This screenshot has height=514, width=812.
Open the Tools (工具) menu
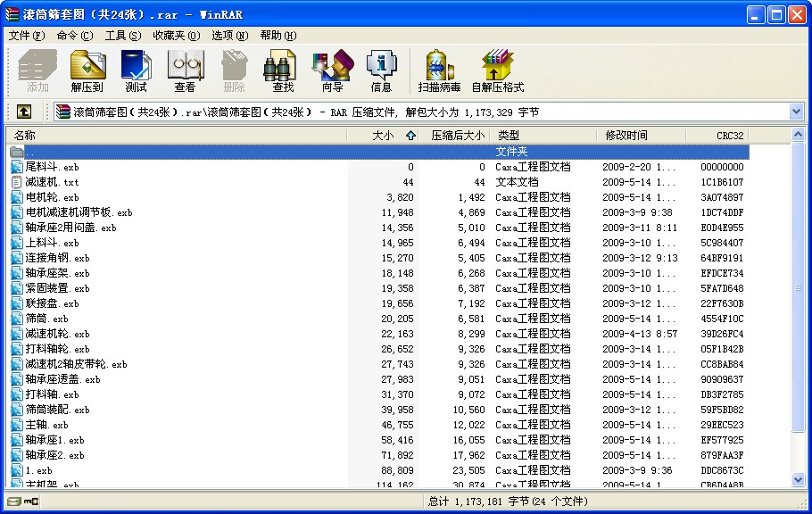(122, 36)
